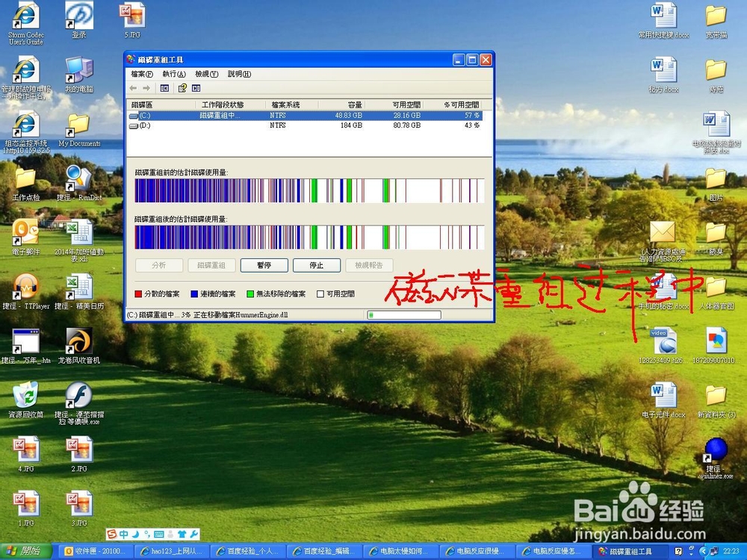Image resolution: width=747 pixels, height=560 pixels.
Task: Select the (D:) volume row
Action: (x=305, y=125)
